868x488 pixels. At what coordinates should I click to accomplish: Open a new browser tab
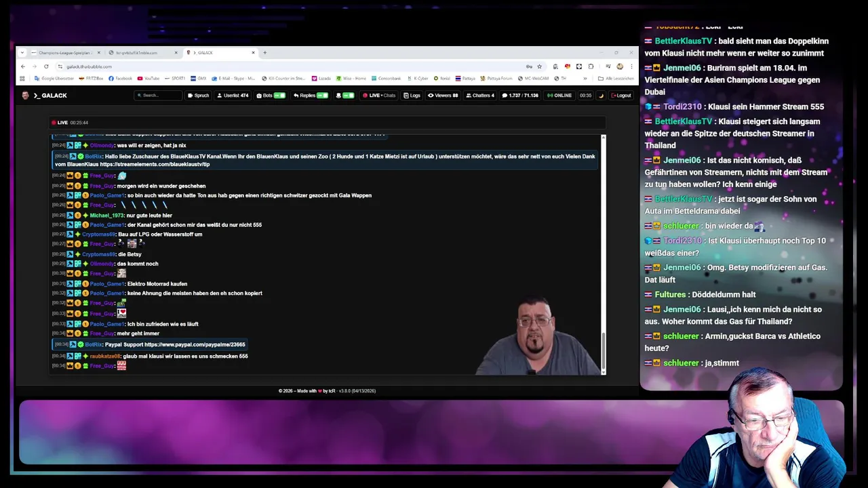click(x=265, y=52)
